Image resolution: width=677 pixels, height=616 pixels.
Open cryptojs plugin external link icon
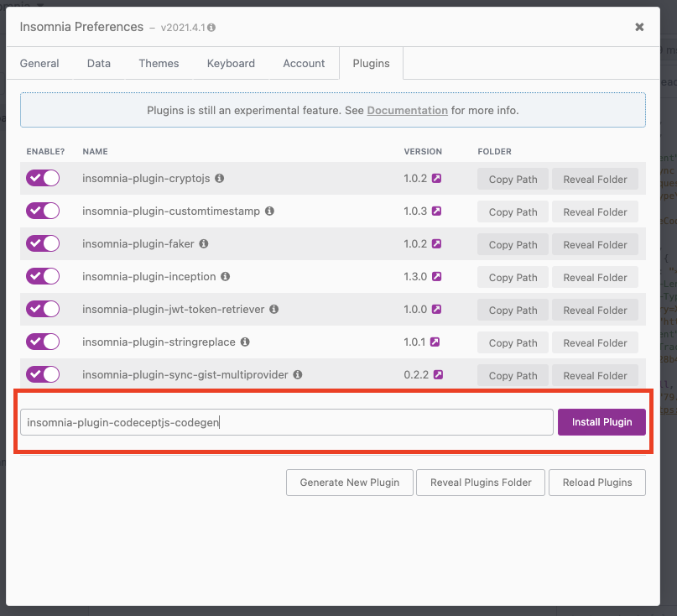(436, 178)
